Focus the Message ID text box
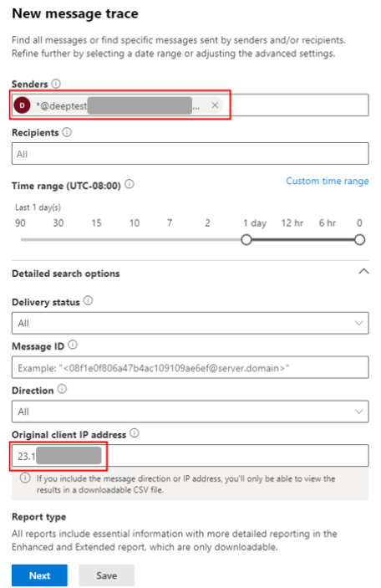The image size is (381, 588). tap(190, 367)
